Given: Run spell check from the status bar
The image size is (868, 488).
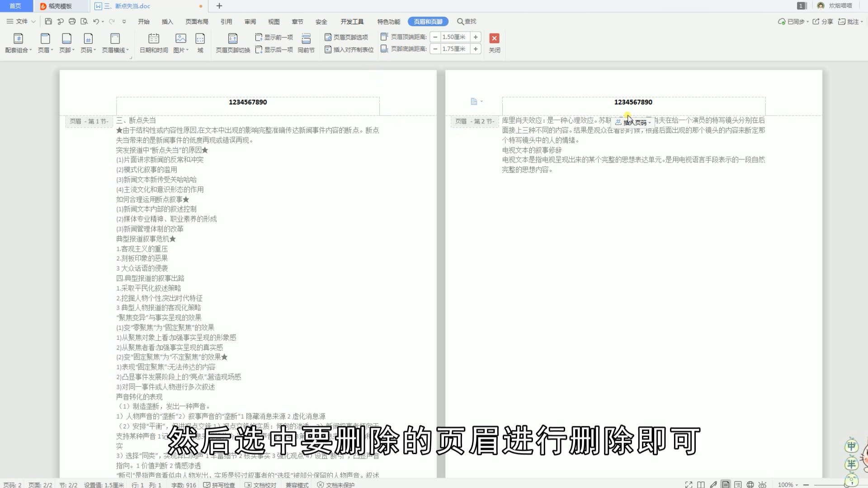Looking at the screenshot, I should (221, 484).
